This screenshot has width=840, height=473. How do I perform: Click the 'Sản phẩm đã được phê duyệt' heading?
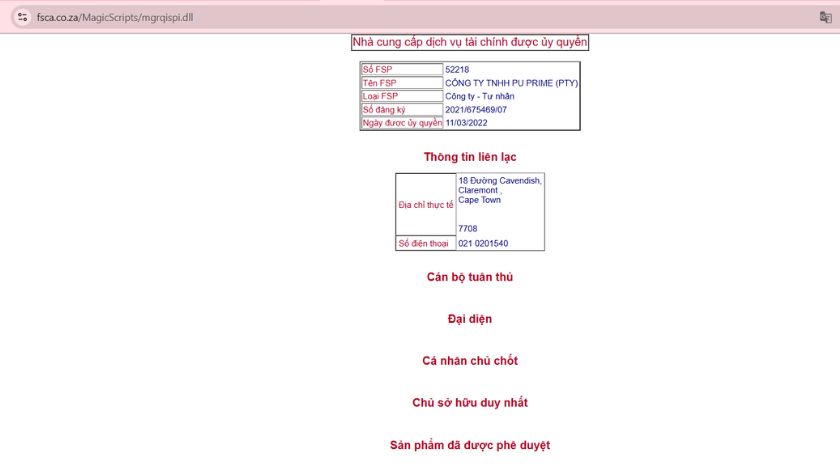click(x=470, y=445)
